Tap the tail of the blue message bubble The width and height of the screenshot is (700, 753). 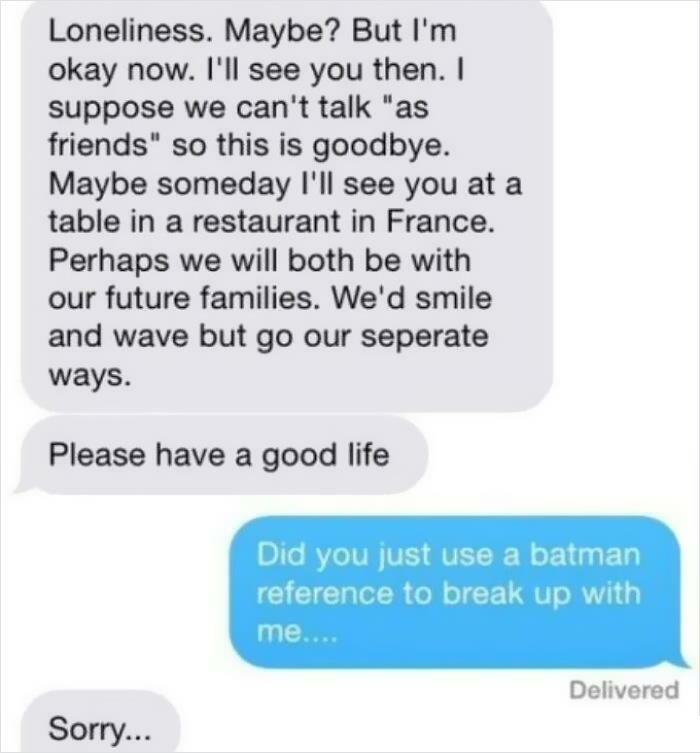(683, 660)
